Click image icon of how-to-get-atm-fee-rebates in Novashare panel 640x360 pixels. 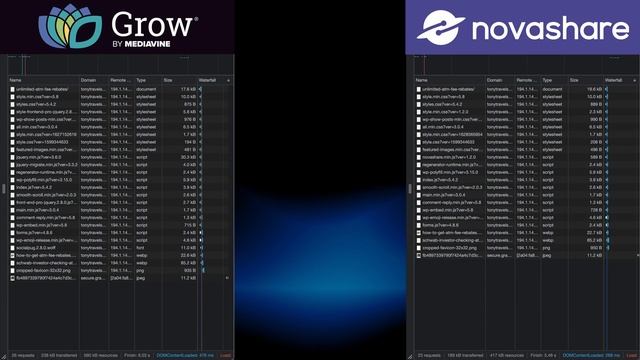[418, 233]
